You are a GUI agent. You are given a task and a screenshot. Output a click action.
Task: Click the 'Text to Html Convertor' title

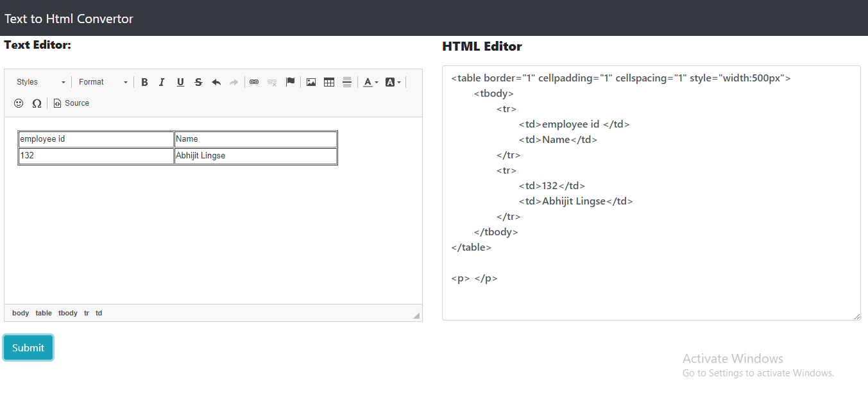(69, 19)
